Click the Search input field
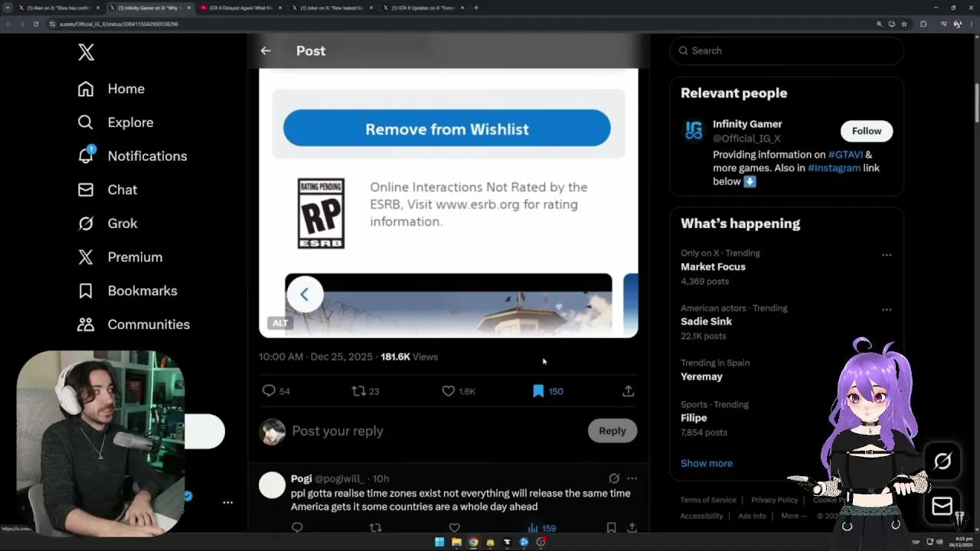This screenshot has height=551, width=980. 786,51
